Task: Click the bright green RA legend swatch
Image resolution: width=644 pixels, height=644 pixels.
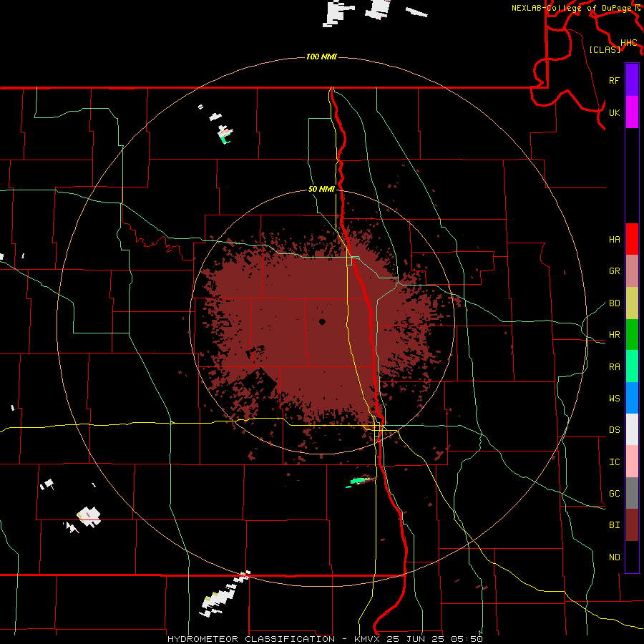Action: (x=632, y=366)
